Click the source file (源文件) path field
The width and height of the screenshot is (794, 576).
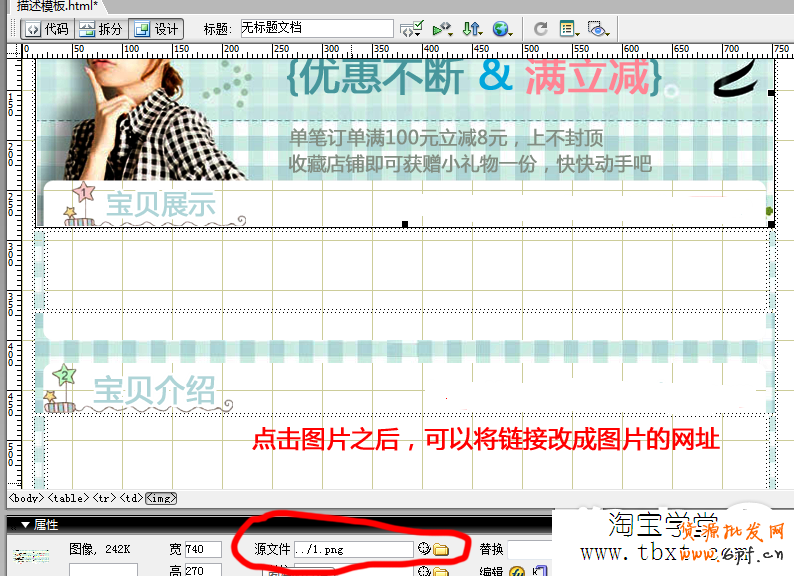tap(352, 549)
